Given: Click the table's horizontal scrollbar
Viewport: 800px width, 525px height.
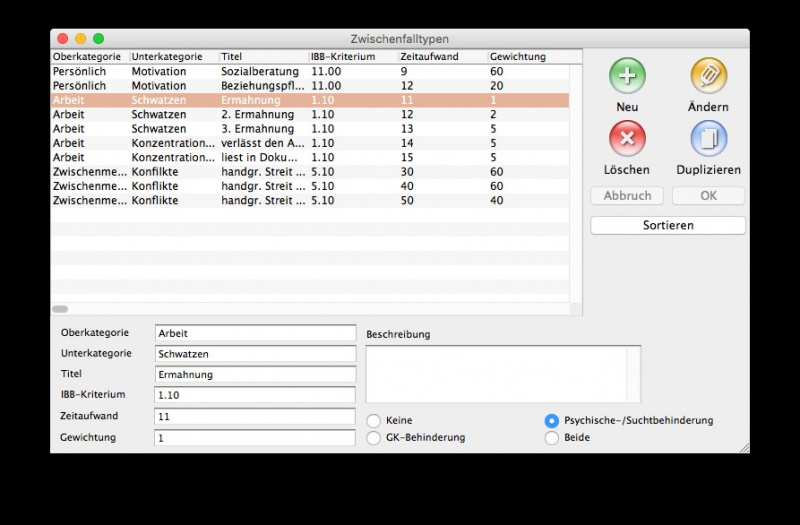Looking at the screenshot, I should (x=60, y=310).
